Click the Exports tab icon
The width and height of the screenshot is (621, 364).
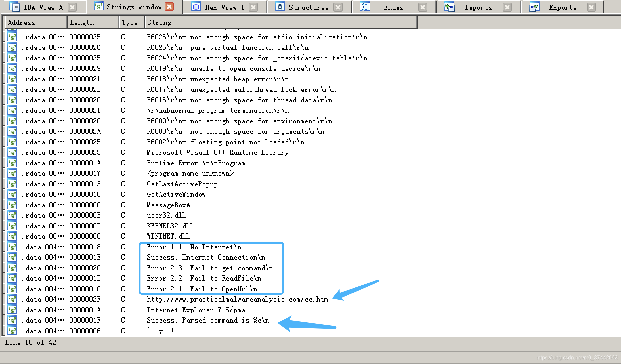coord(534,7)
